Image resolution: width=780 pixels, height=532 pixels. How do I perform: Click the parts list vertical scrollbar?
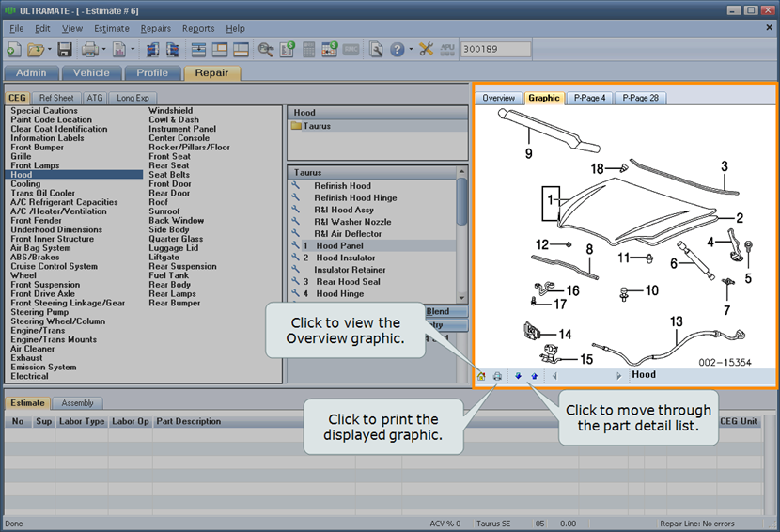click(x=461, y=201)
